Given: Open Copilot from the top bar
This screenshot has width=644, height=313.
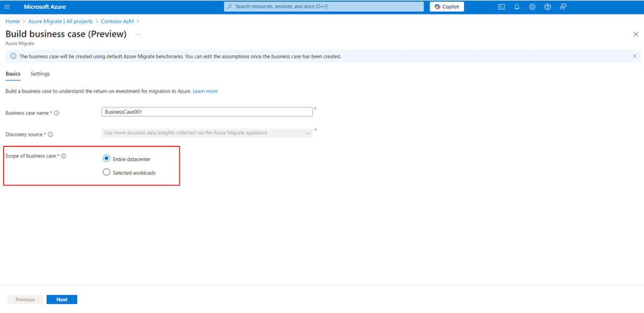Looking at the screenshot, I should point(447,6).
